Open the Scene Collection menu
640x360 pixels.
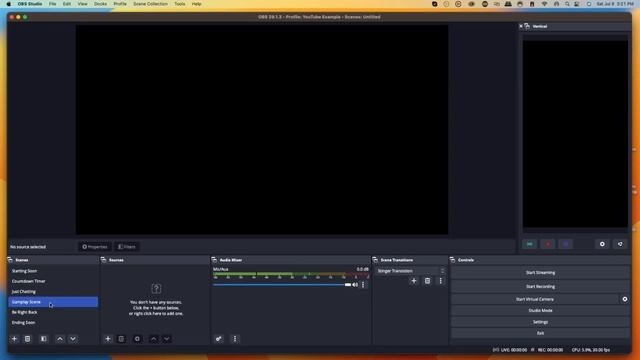[150, 4]
